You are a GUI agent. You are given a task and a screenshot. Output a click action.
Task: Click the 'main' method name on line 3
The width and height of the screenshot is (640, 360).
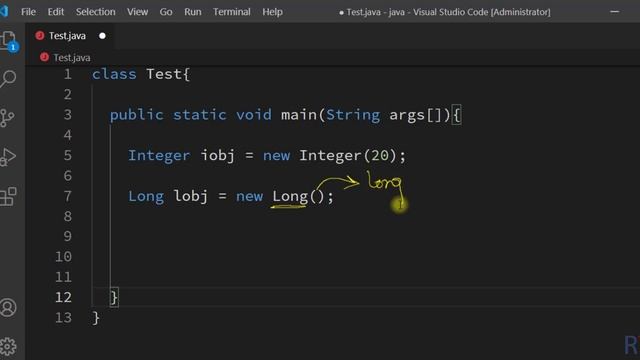coord(299,115)
